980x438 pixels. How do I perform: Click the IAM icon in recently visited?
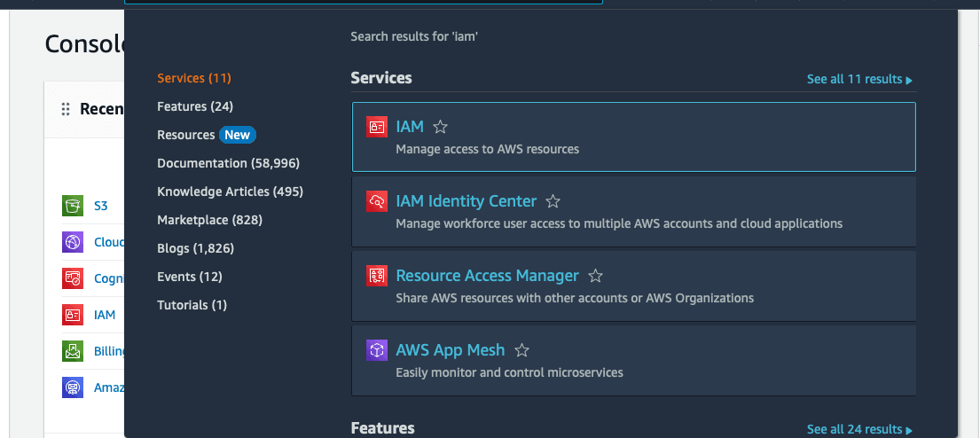73,315
